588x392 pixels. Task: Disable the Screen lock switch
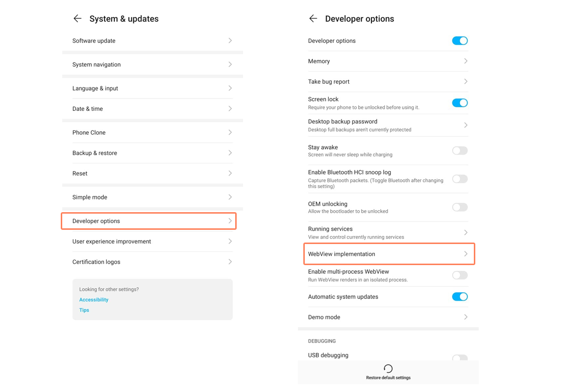coord(460,103)
